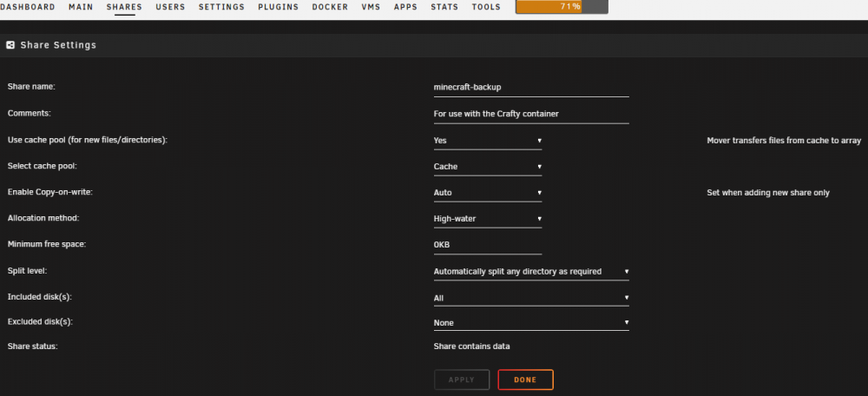Open the Stats tab
868x396 pixels.
click(444, 7)
